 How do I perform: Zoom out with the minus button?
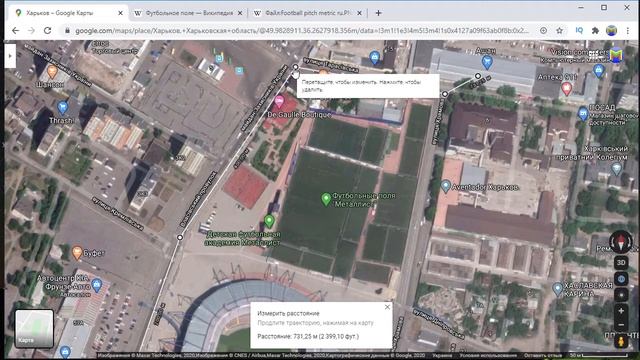pyautogui.click(x=621, y=325)
